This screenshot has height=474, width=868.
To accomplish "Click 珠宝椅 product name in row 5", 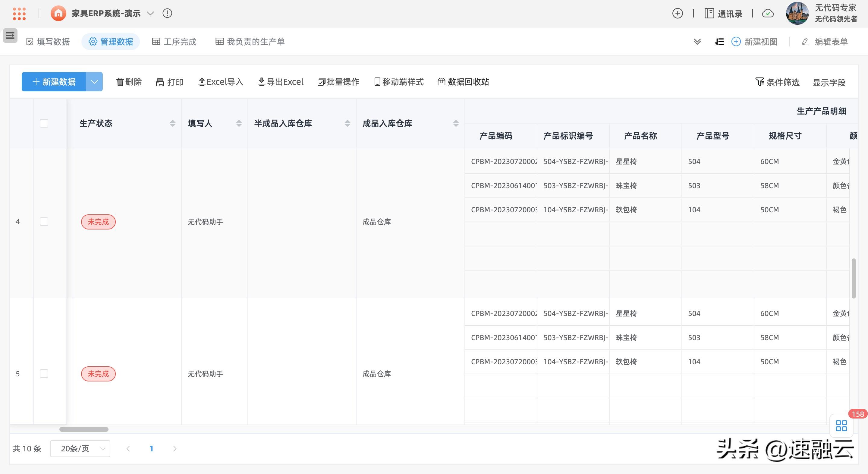I will 626,337.
